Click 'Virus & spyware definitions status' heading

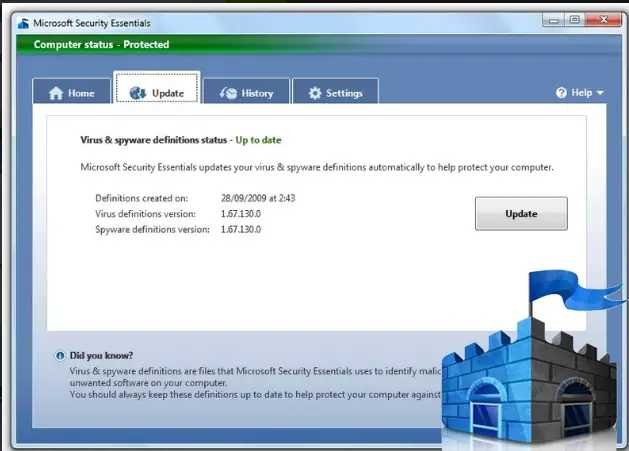(154, 140)
